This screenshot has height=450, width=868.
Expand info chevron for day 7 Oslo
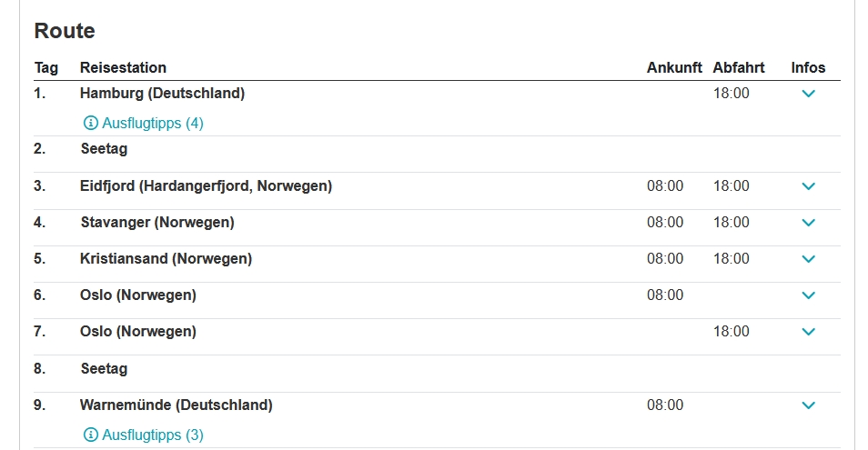pyautogui.click(x=808, y=332)
